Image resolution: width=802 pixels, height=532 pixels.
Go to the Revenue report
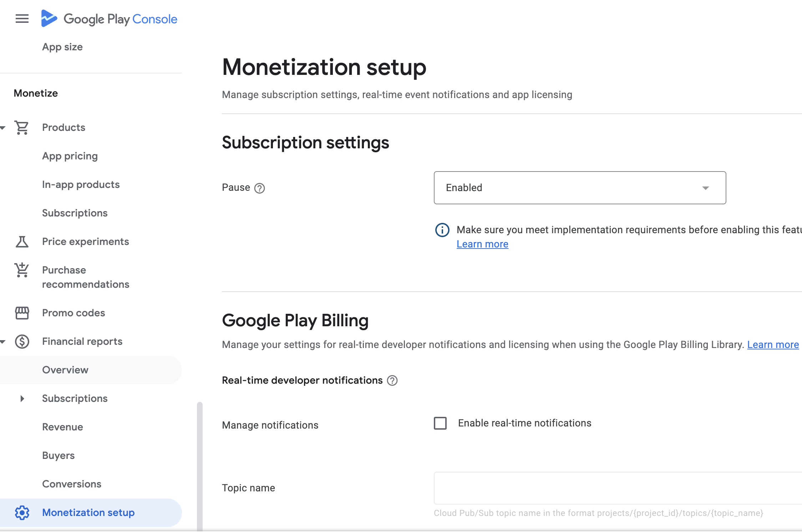point(62,427)
